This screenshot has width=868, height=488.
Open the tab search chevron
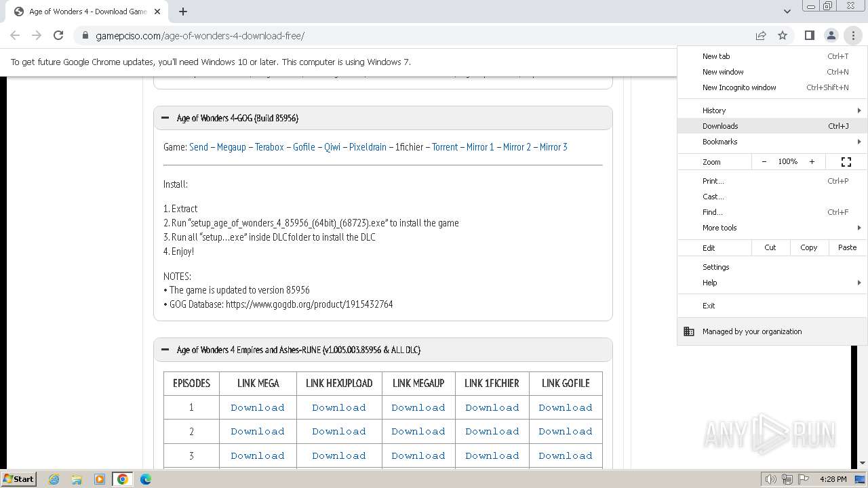(787, 12)
